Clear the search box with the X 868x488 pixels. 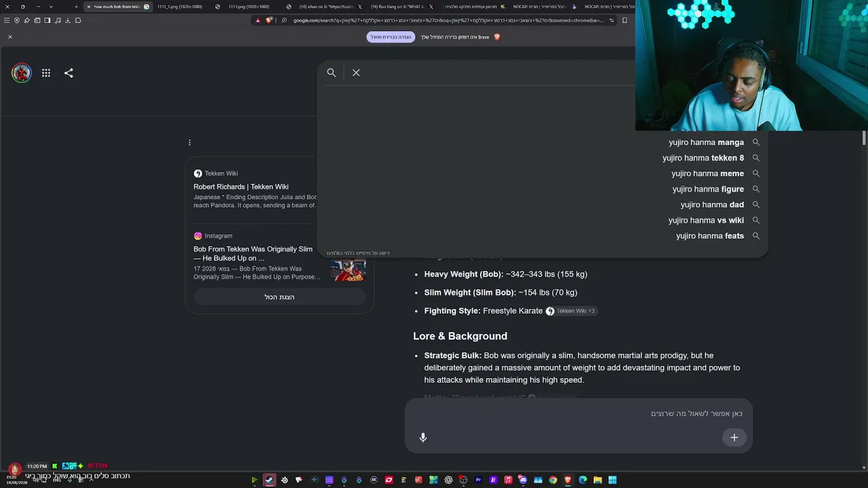pos(356,73)
